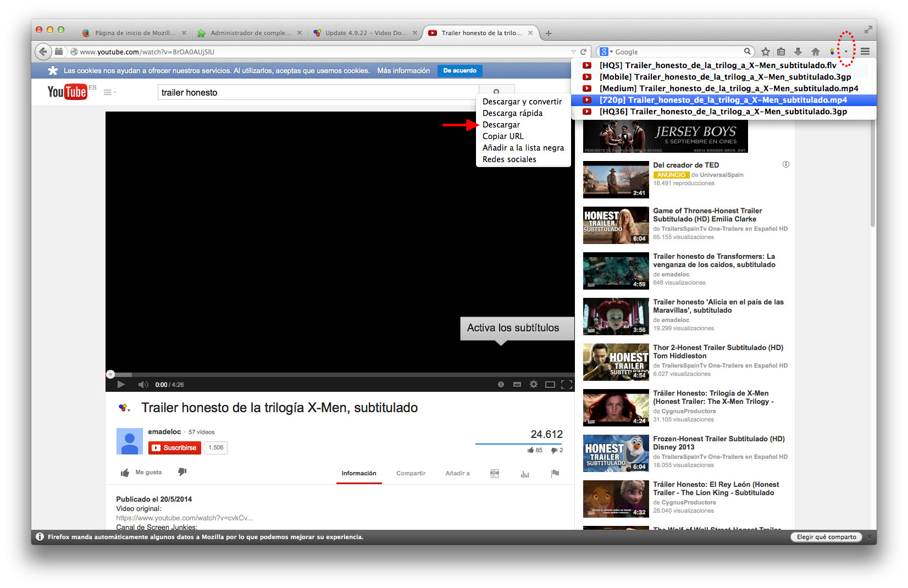
Task: Choose Añadir a la lista negra
Action: coord(523,148)
